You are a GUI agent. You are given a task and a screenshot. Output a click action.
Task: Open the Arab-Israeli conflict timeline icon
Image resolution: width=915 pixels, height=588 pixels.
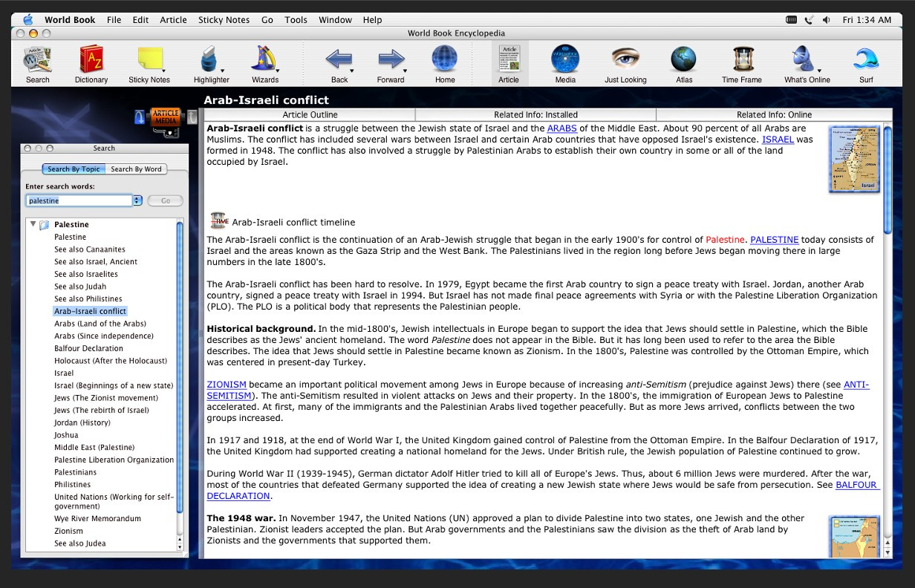218,220
